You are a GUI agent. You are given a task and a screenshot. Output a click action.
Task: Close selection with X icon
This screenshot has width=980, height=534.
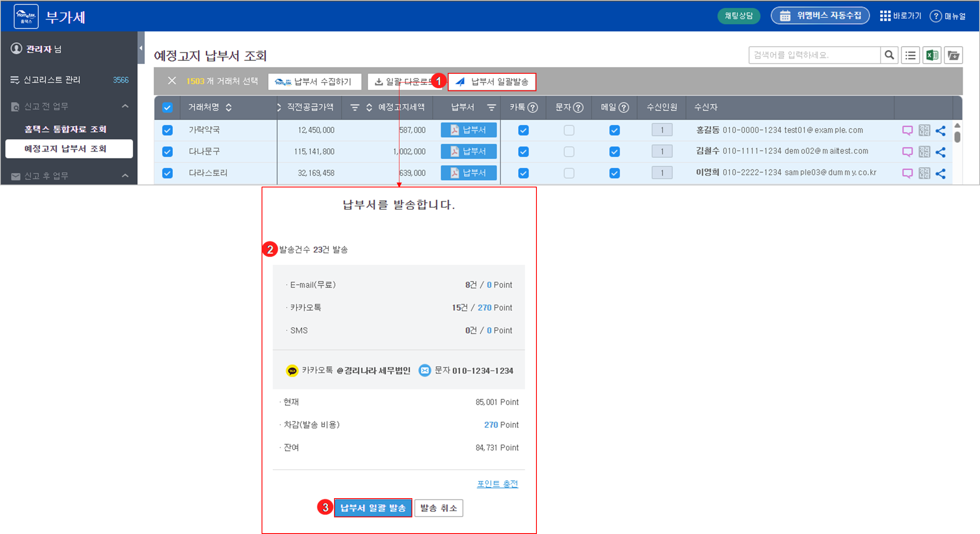point(172,81)
